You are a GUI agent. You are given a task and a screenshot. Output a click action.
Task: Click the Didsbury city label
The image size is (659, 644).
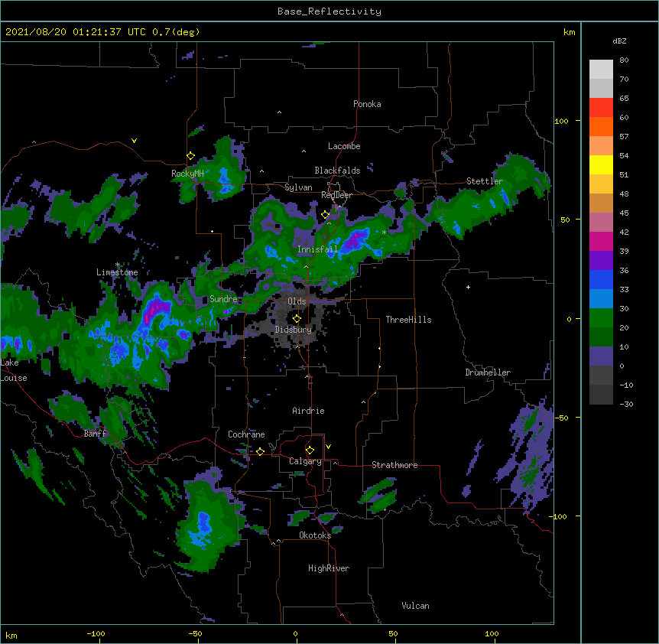294,330
